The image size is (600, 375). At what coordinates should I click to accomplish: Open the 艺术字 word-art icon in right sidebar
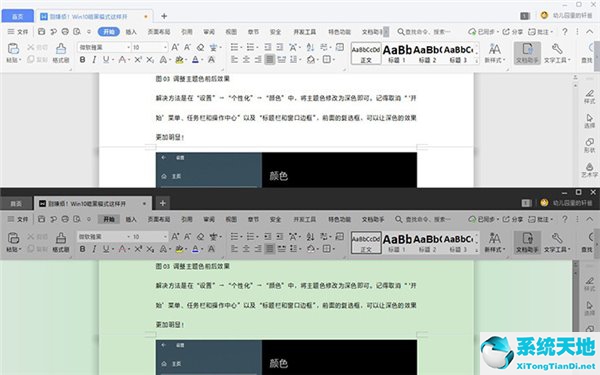pos(589,170)
